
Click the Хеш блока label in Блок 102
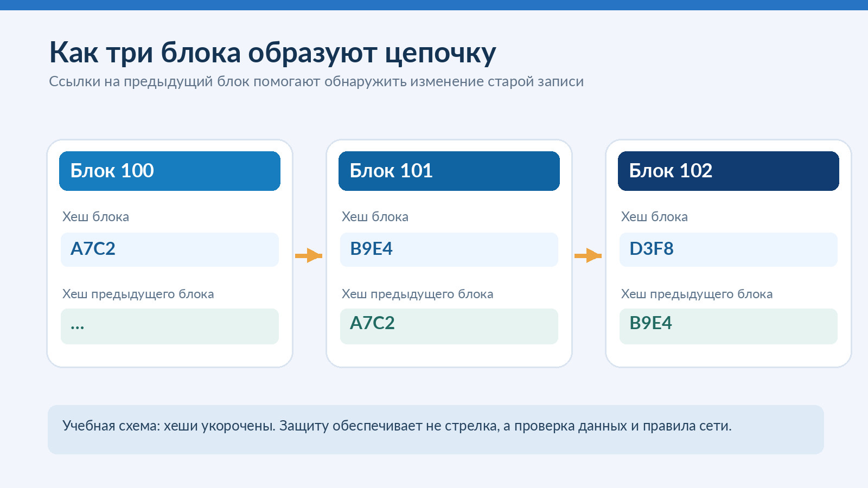tap(654, 217)
